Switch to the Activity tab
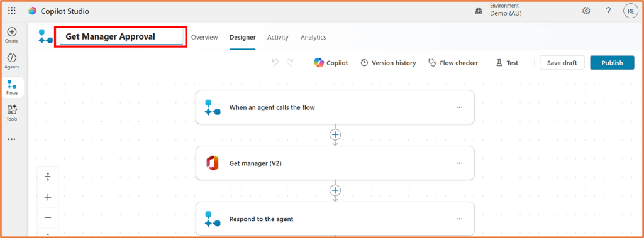The image size is (644, 238). (277, 37)
